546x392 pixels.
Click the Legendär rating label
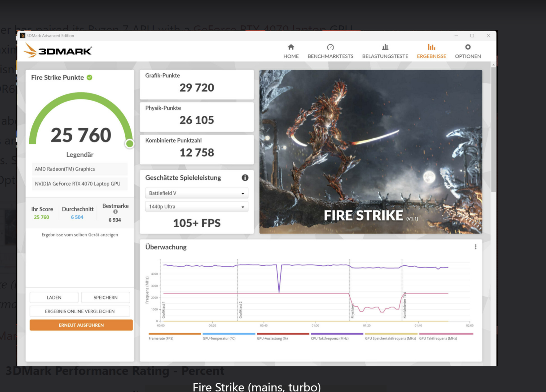tap(80, 155)
